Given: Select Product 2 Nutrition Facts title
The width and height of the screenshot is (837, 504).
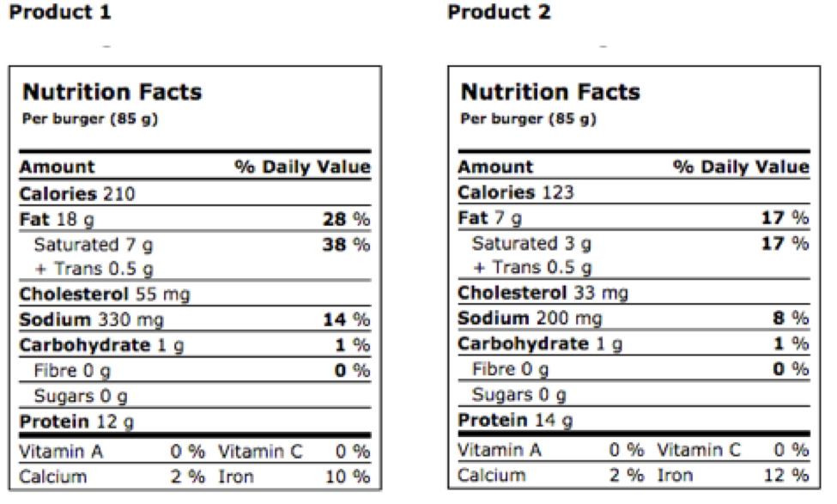Looking at the screenshot, I should click(x=550, y=92).
